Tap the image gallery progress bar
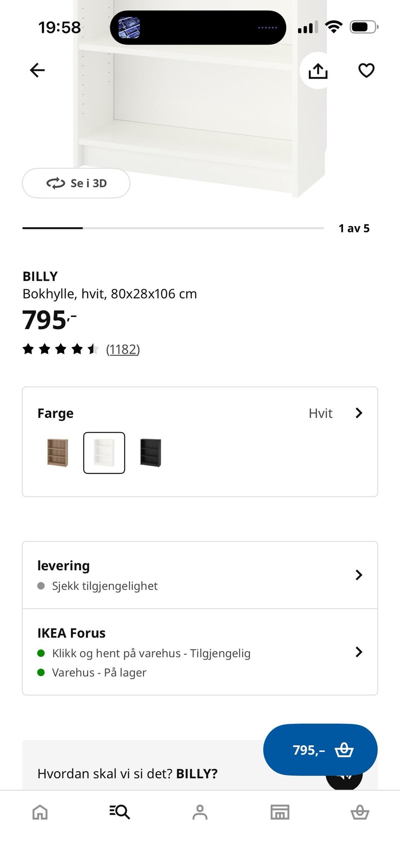This screenshot has width=400, height=868. tap(173, 228)
